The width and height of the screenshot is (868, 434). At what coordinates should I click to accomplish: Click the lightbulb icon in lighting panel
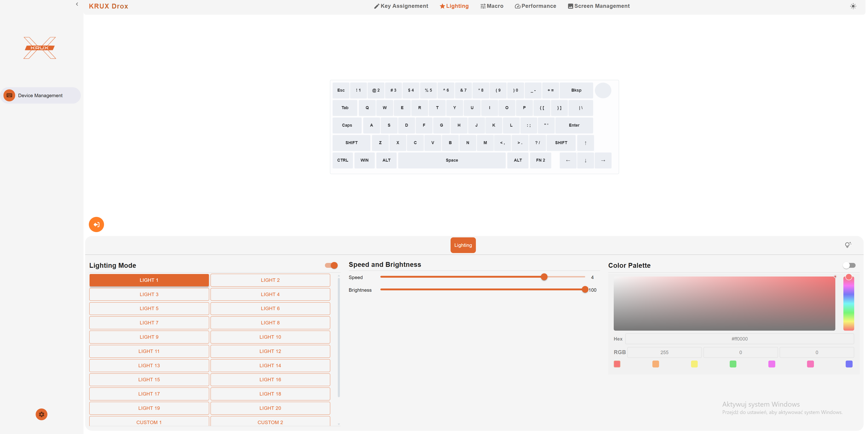(848, 245)
